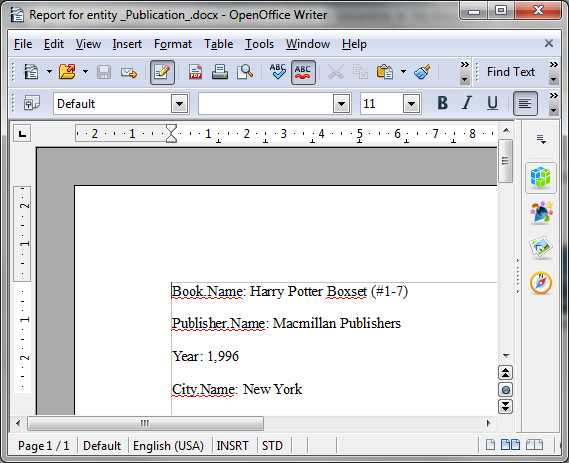Screen dimensions: 569x463
Task: Click the Open file folder icon
Action: click(67, 72)
